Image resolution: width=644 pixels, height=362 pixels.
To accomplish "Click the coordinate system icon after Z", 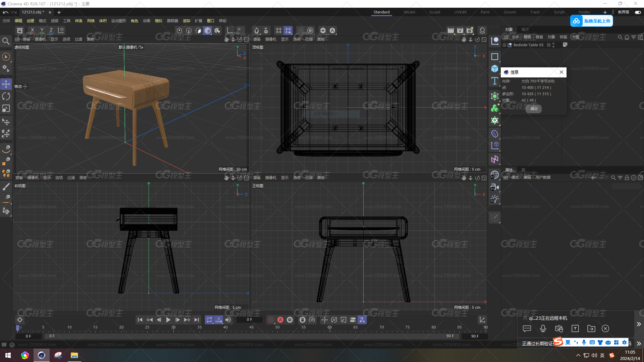I will tap(61, 31).
